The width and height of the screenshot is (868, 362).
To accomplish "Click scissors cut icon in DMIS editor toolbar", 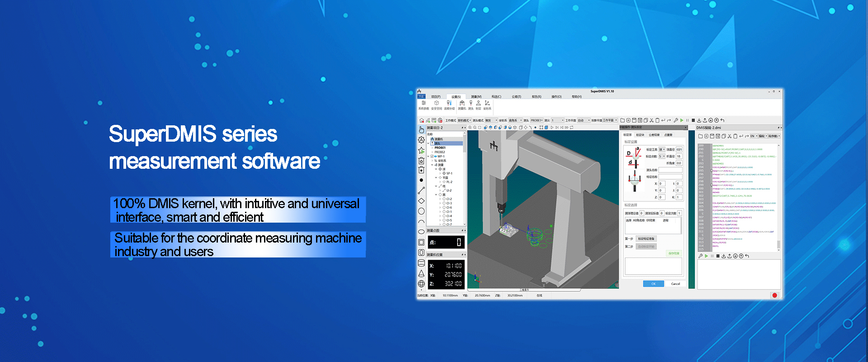I will pyautogui.click(x=729, y=136).
